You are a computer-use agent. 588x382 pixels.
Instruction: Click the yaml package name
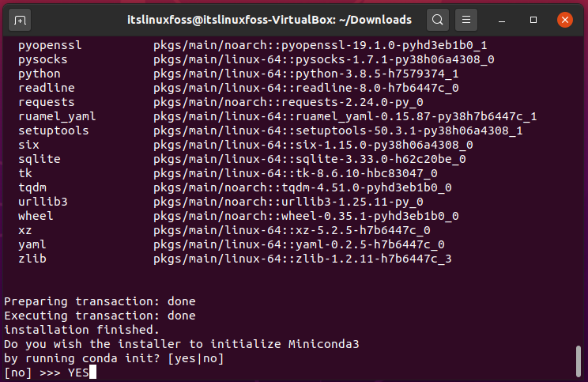[32, 244]
